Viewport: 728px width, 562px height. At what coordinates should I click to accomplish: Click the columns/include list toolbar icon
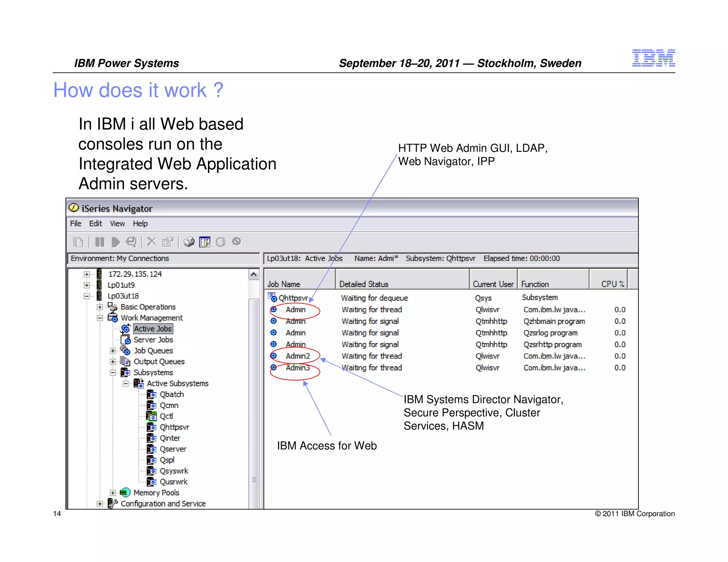pos(205,242)
